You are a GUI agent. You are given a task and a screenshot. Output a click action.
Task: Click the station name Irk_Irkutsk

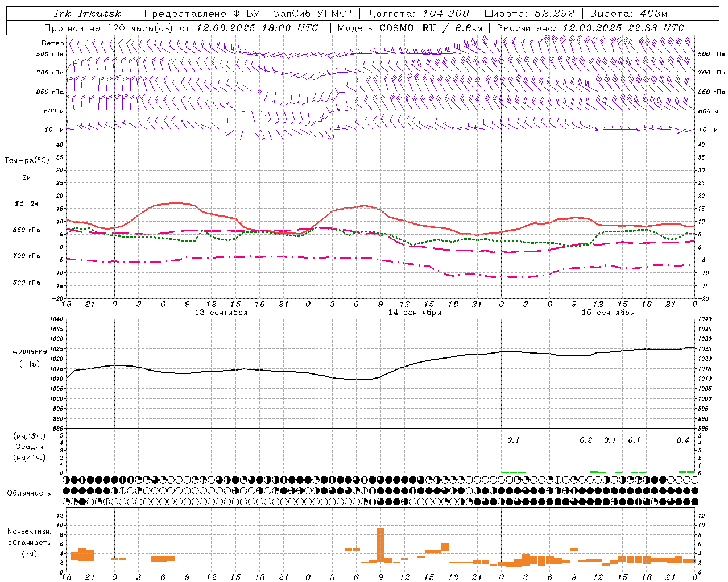pos(87,14)
